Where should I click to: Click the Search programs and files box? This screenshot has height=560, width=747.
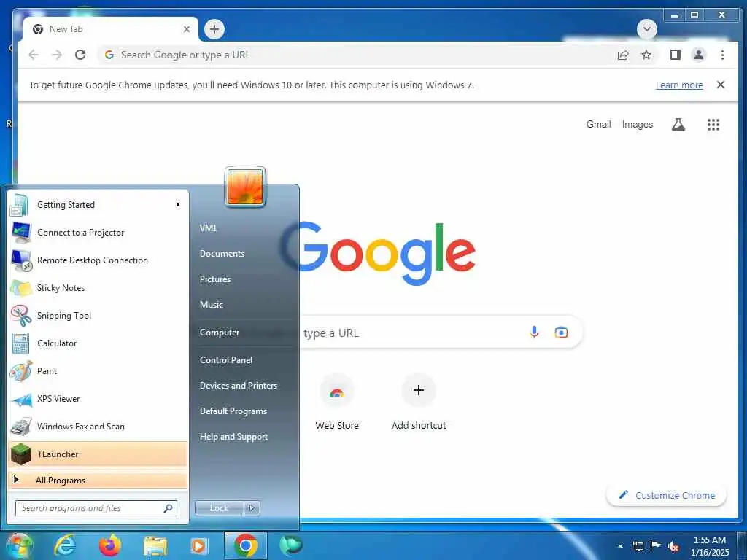(x=96, y=508)
